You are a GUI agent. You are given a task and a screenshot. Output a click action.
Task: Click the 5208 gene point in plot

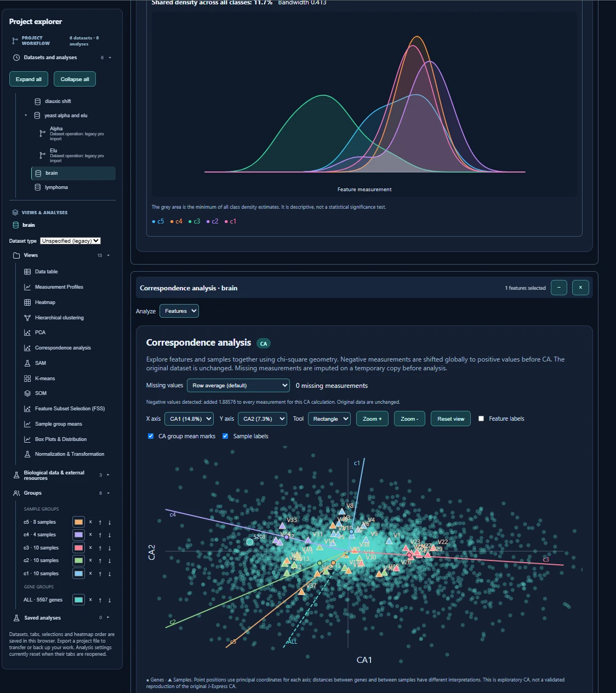pos(250,542)
